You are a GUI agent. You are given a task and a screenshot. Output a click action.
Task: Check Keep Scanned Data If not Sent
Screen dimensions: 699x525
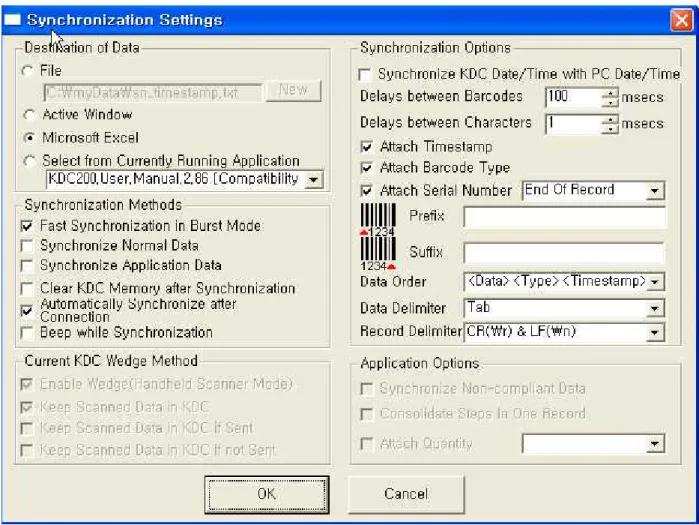tap(27, 451)
